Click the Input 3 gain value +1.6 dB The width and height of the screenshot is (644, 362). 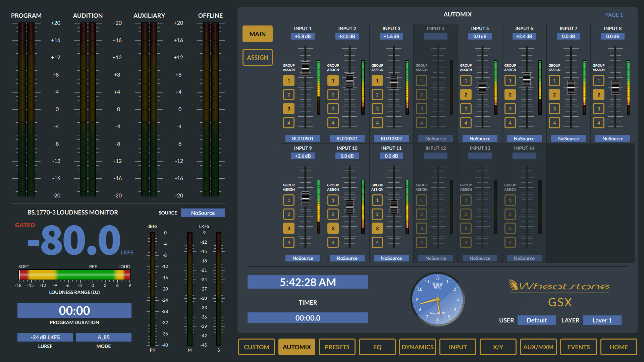tap(391, 36)
